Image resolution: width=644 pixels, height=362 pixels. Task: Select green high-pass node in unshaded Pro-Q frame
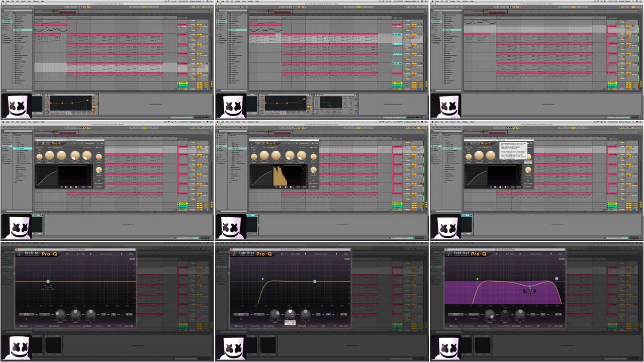(262, 279)
